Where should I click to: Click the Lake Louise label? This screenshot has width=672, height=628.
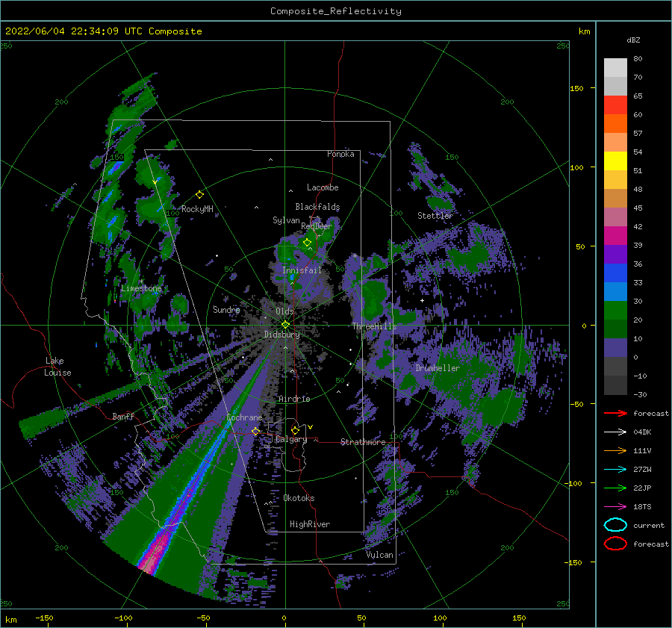click(x=57, y=367)
